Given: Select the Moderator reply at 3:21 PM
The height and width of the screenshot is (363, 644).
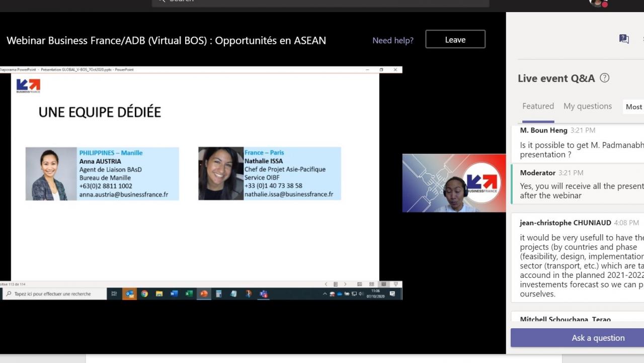Looking at the screenshot, I should click(x=578, y=184).
